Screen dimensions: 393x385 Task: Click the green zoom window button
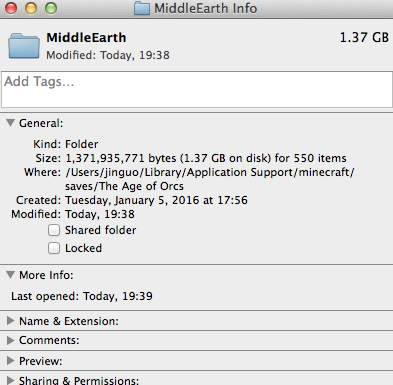click(x=51, y=8)
